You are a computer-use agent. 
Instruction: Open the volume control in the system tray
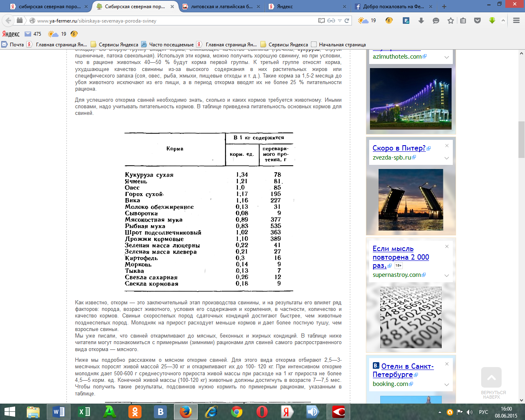(x=470, y=412)
